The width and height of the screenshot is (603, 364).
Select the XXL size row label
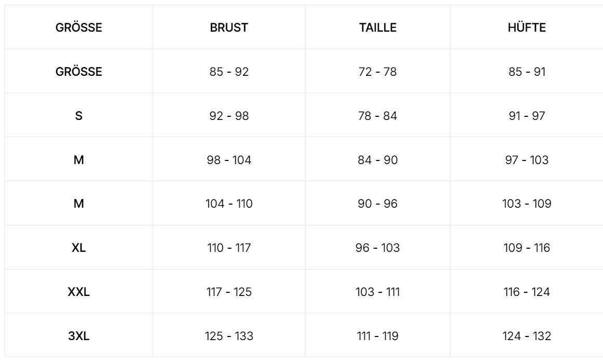(78, 292)
